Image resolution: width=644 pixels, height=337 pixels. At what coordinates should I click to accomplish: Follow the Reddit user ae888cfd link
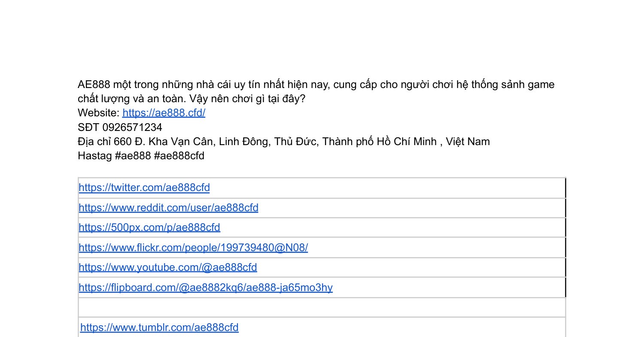pyautogui.click(x=168, y=208)
